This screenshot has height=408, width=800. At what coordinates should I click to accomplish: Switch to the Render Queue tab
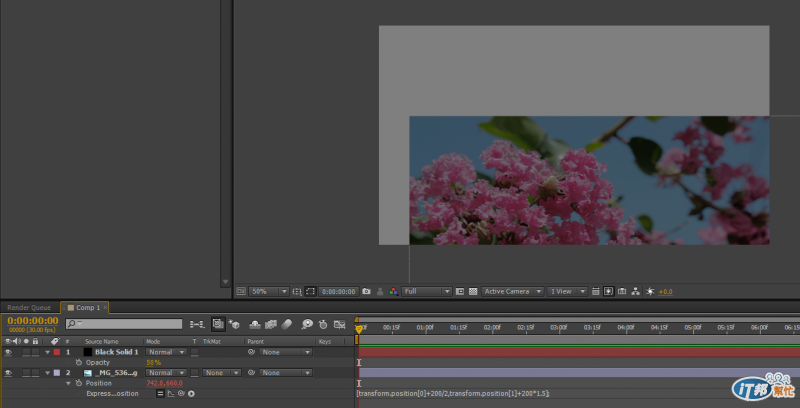pyautogui.click(x=29, y=308)
